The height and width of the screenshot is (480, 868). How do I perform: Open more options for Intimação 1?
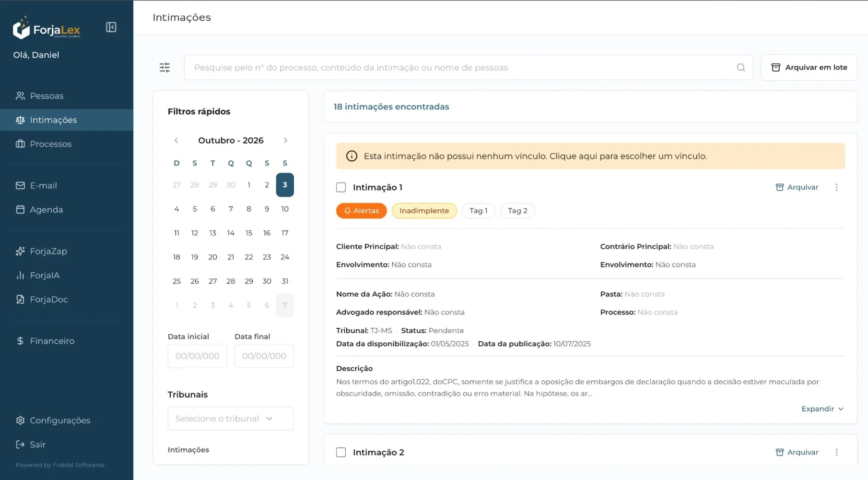(x=837, y=188)
